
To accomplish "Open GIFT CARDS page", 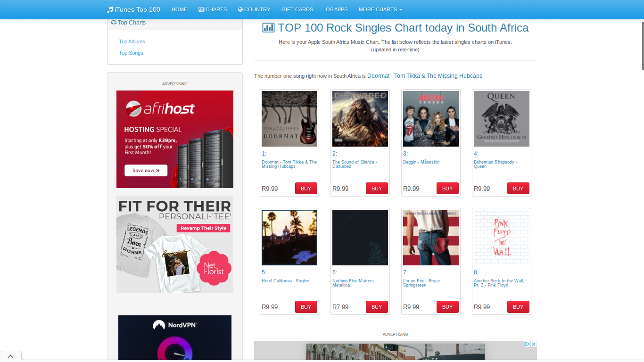I will pos(297,9).
